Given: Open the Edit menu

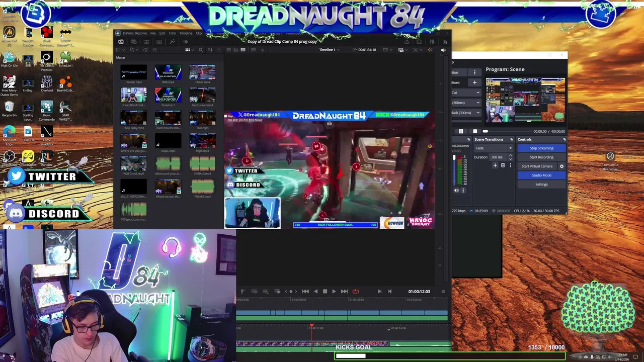Looking at the screenshot, I should (162, 33).
